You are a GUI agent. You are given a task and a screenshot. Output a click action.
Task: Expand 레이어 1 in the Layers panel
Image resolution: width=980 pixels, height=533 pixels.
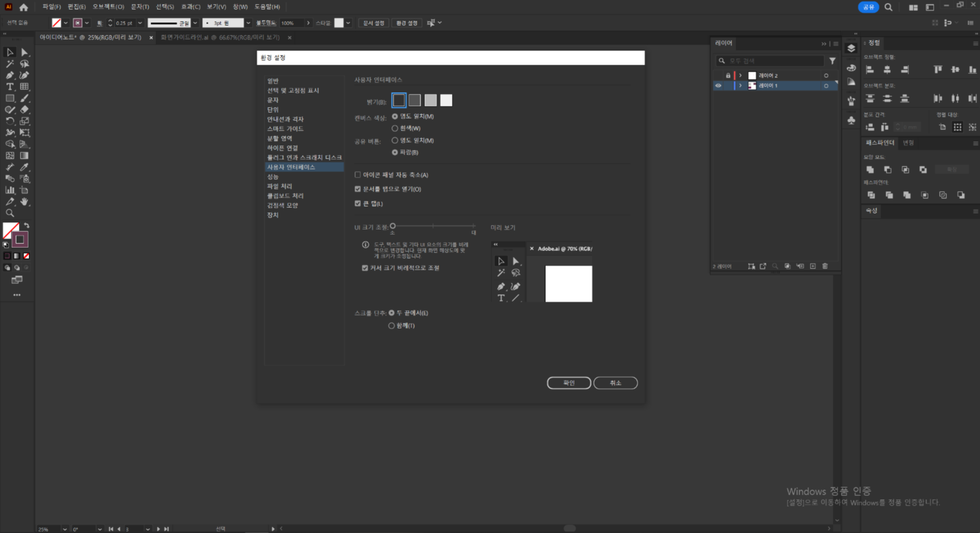741,86
